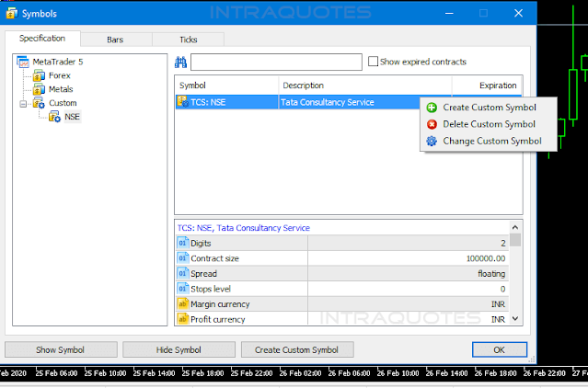Click the Description column header
This screenshot has width=588, height=388.
click(365, 86)
